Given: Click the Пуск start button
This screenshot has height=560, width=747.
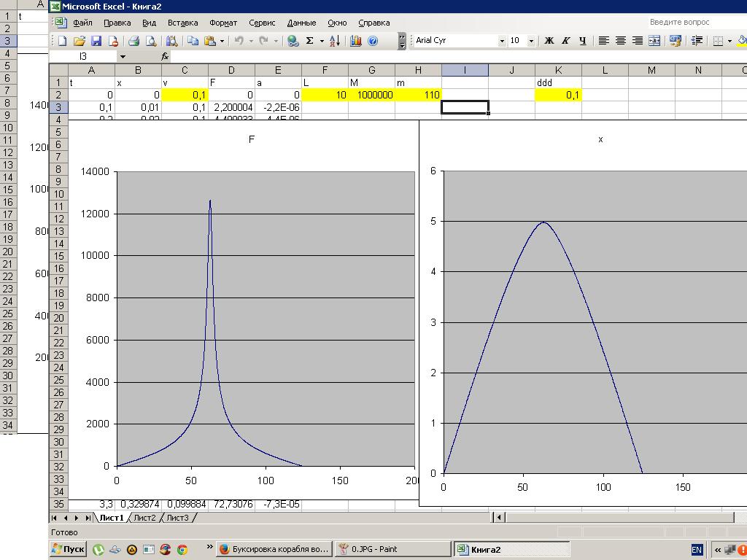Looking at the screenshot, I should click(x=68, y=549).
